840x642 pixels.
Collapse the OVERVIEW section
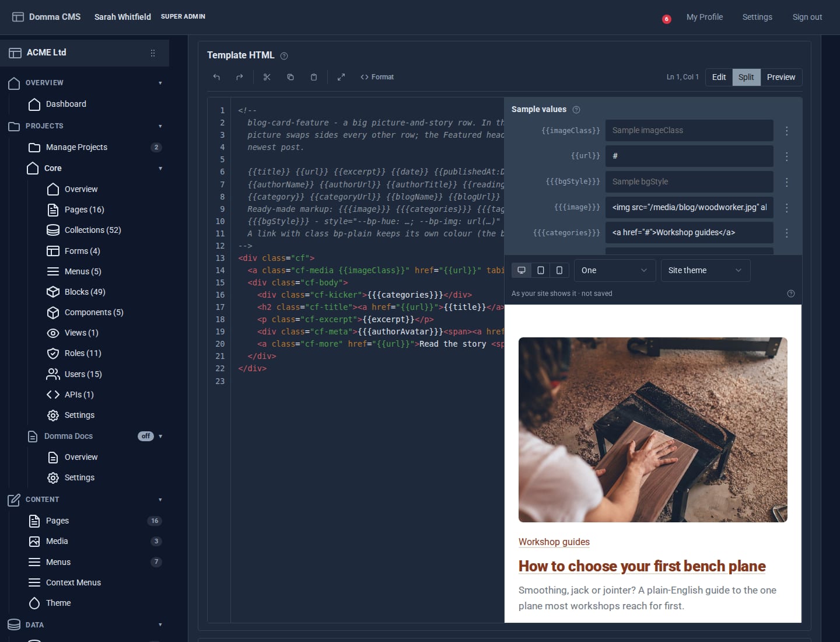pyautogui.click(x=160, y=83)
